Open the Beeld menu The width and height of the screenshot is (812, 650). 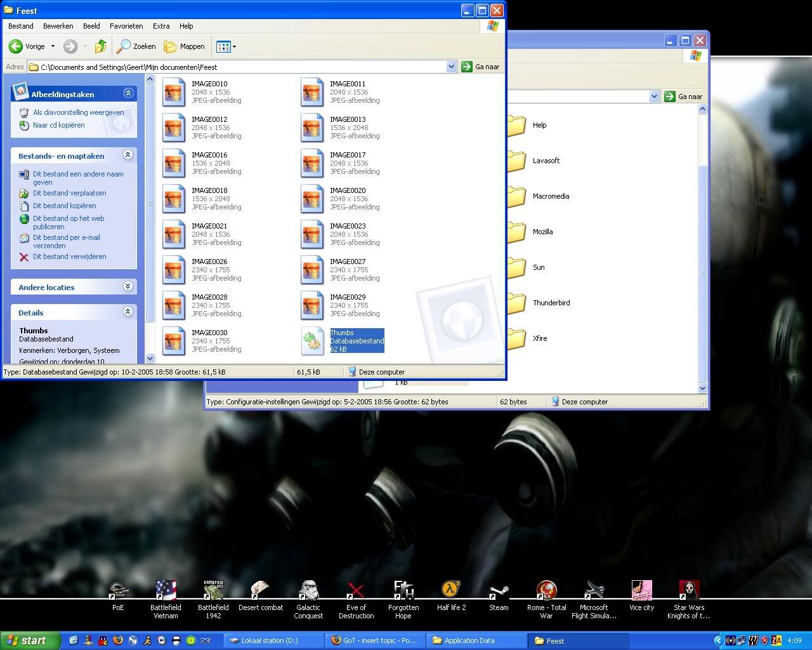[91, 26]
